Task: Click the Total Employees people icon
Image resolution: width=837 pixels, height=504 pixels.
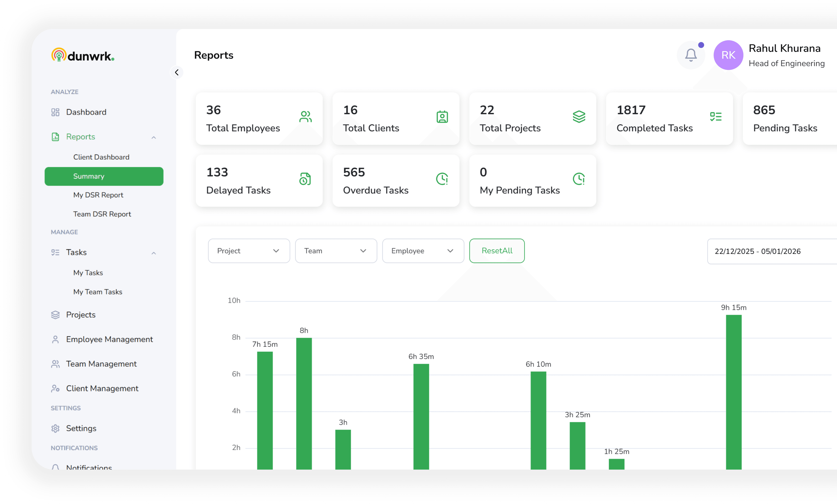Action: click(305, 117)
